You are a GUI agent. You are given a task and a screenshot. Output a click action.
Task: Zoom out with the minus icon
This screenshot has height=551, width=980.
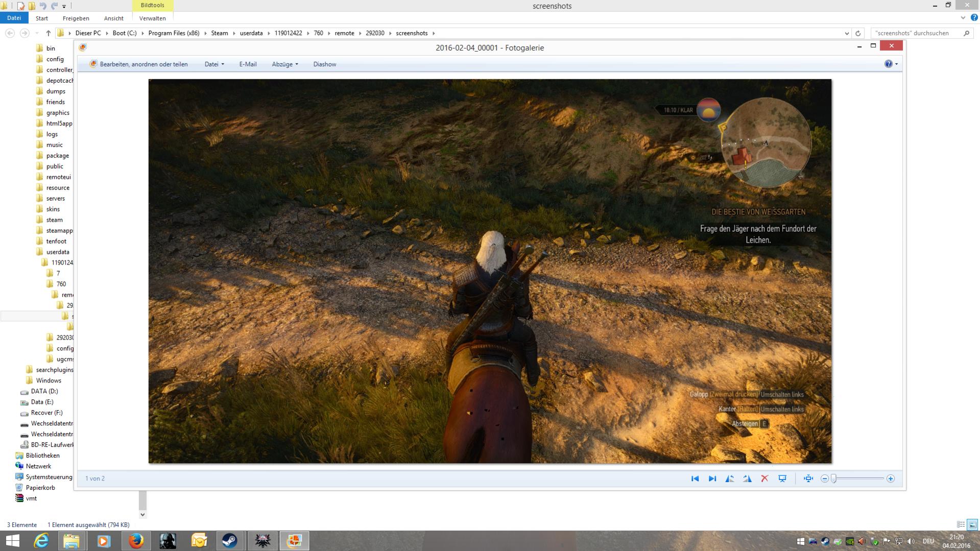pos(824,478)
